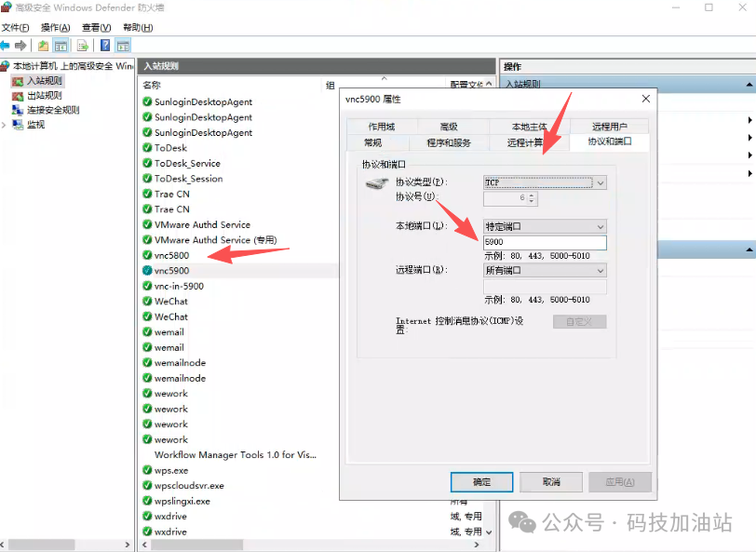Click the up-one-level folder toolbar icon
756x552 pixels.
click(43, 46)
